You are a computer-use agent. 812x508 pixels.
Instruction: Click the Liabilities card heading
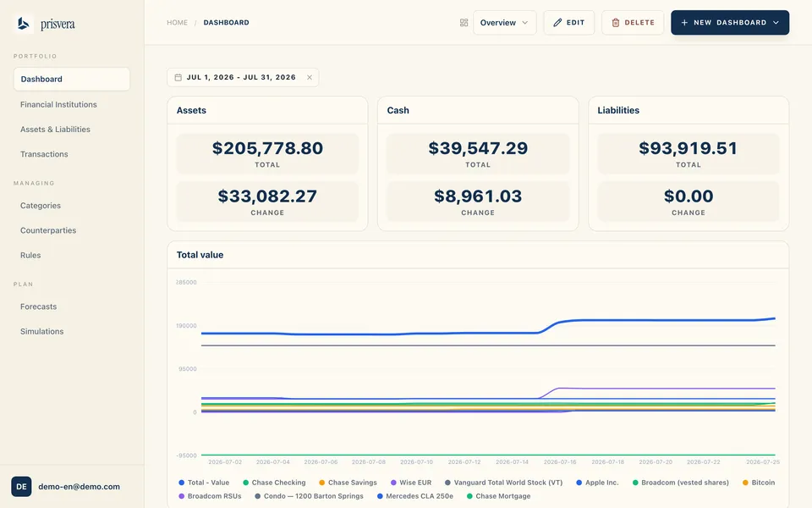point(618,110)
